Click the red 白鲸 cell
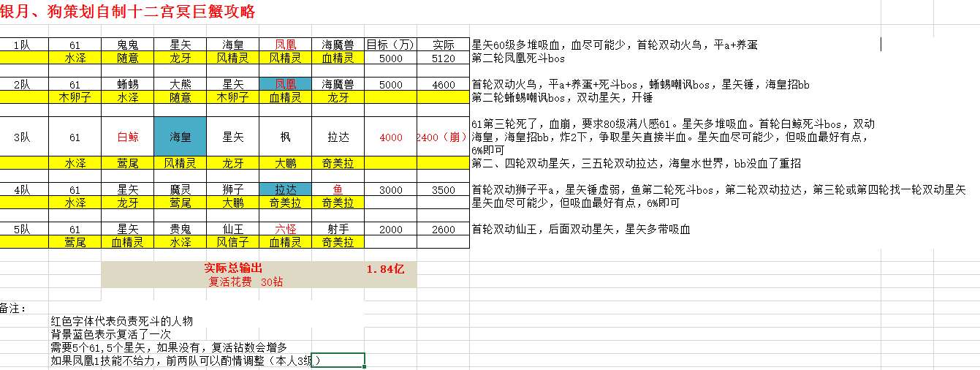 coord(127,137)
